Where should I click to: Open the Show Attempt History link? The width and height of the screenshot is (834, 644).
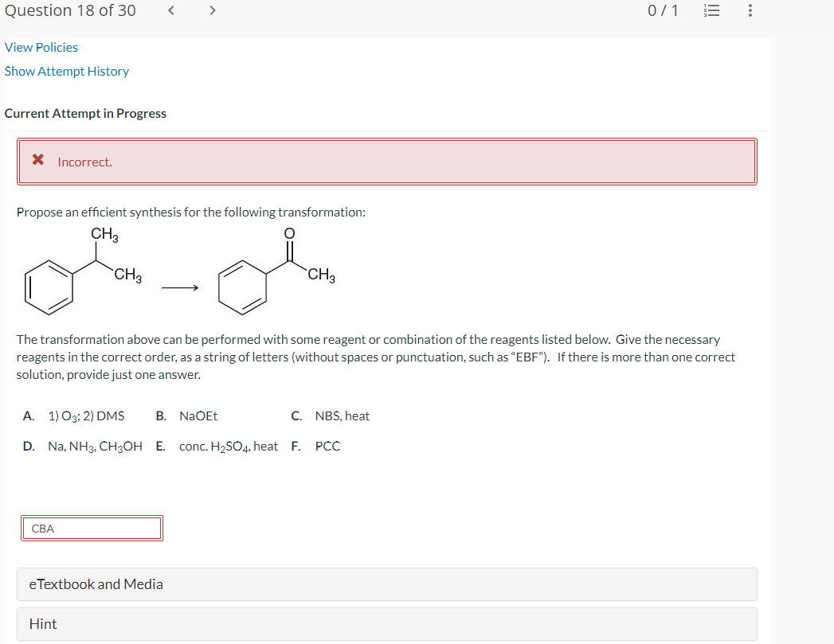66,71
